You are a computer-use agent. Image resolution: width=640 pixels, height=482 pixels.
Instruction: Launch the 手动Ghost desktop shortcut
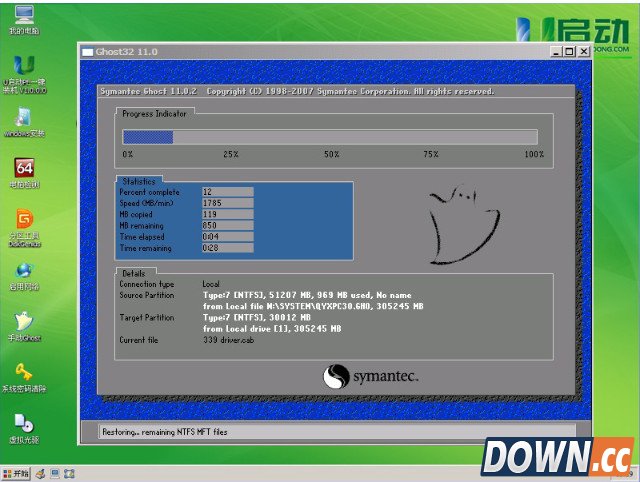(x=24, y=323)
